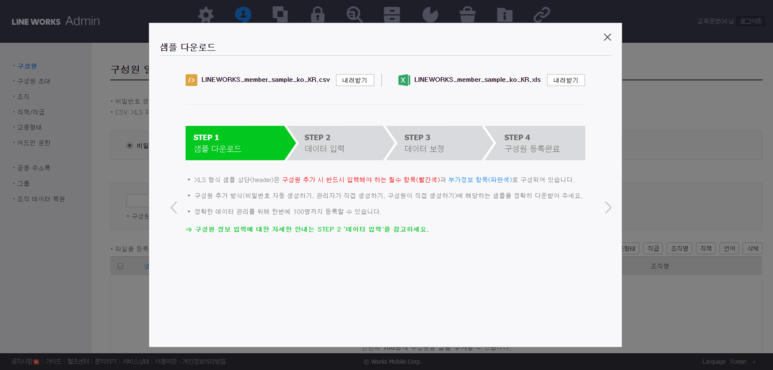Viewport: 773px width, 370px height.
Task: Open 가이드 footer link
Action: point(53,362)
